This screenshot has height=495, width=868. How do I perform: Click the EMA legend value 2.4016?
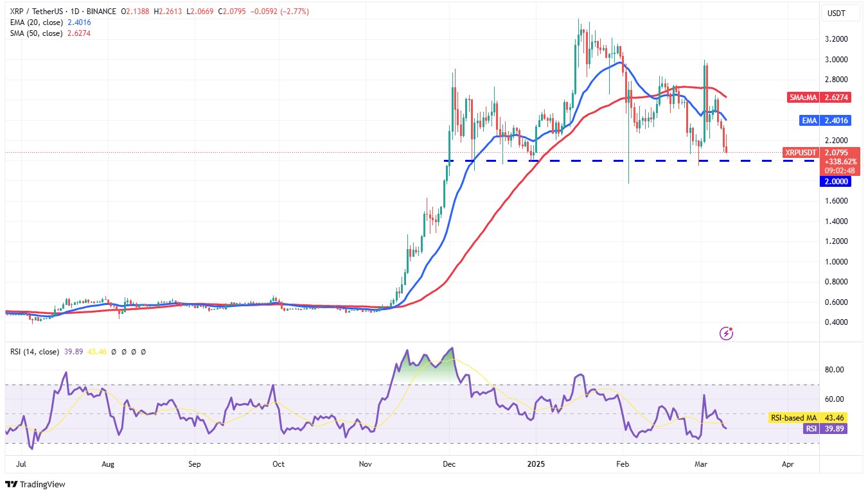tap(80, 22)
